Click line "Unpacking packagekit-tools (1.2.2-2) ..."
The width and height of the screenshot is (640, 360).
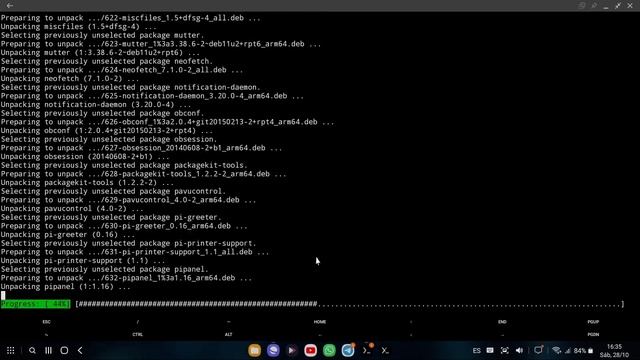pos(87,182)
